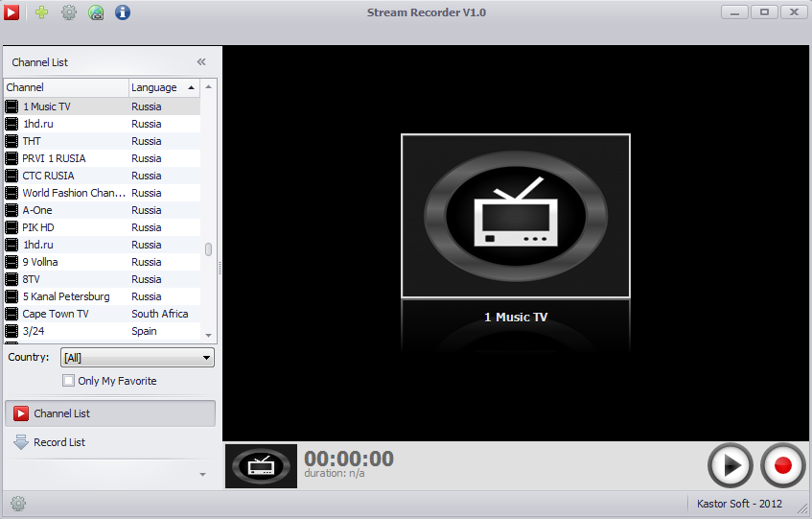Screen dimensions: 812x519
Task: Click the green plus add channel icon
Action: [41, 12]
